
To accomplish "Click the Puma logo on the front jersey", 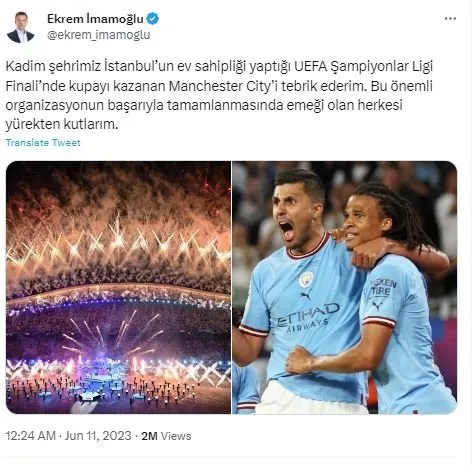I will tap(306, 295).
